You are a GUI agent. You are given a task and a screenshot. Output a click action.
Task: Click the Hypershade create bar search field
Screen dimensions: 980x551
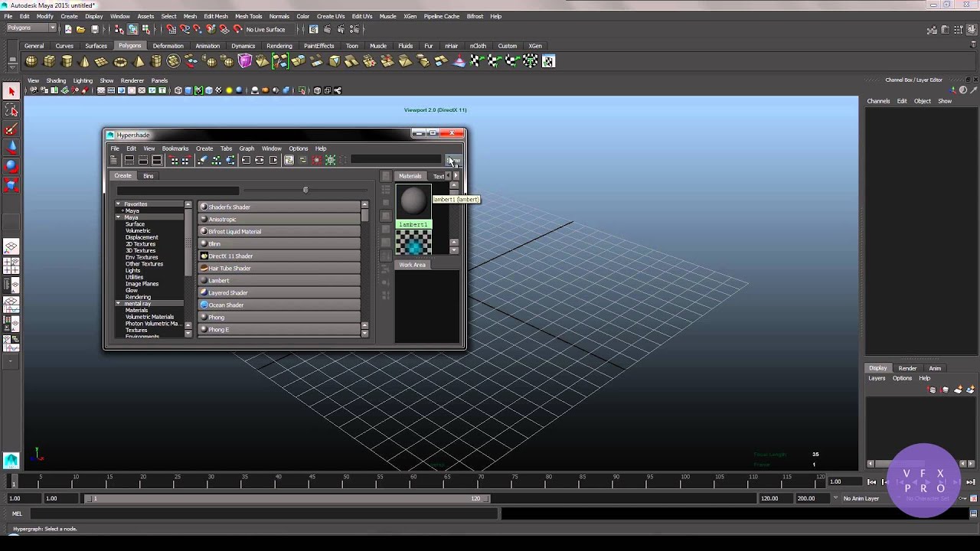pyautogui.click(x=178, y=191)
